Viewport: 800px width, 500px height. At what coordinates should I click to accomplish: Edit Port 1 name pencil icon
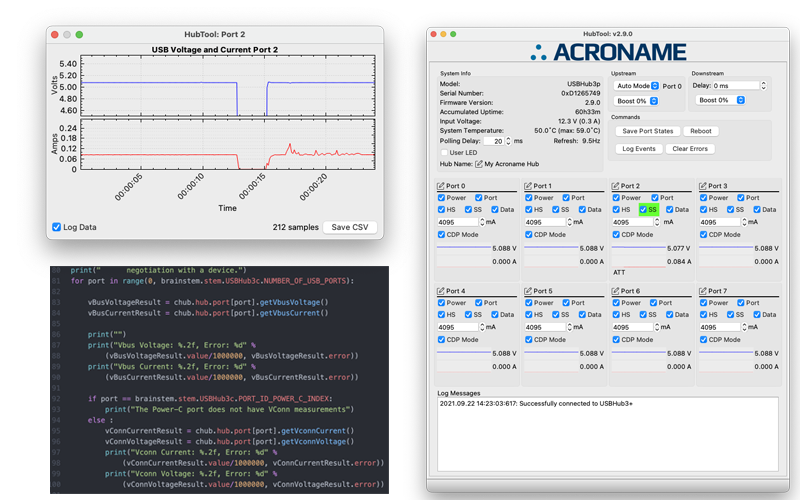click(x=528, y=186)
